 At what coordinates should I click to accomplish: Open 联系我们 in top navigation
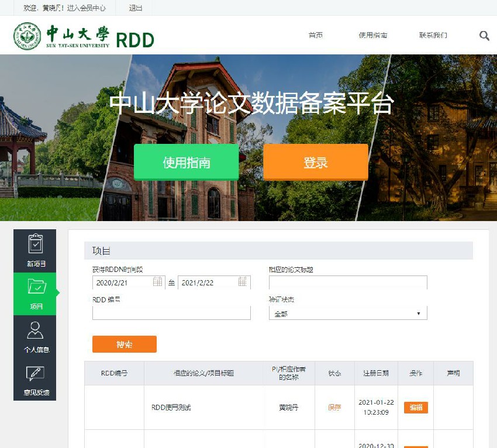433,35
